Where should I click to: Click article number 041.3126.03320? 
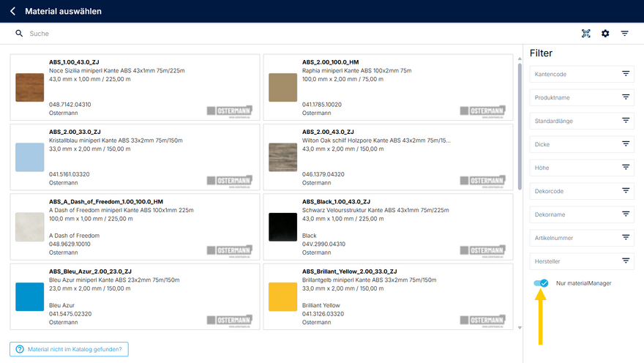coord(323,314)
